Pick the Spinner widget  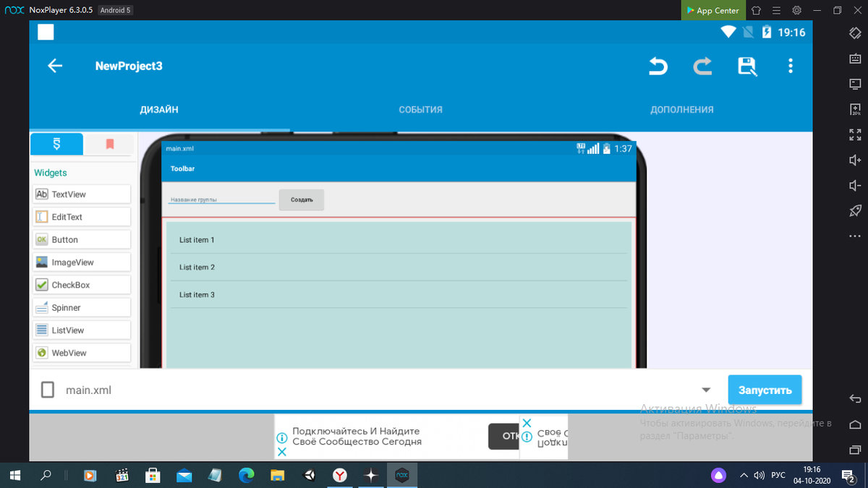[x=82, y=307]
